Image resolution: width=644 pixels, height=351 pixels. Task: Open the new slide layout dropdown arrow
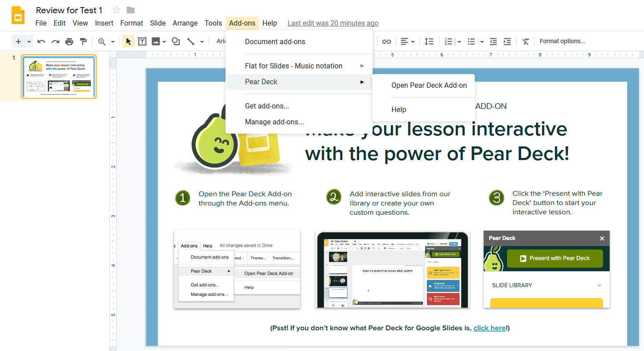[x=28, y=41]
